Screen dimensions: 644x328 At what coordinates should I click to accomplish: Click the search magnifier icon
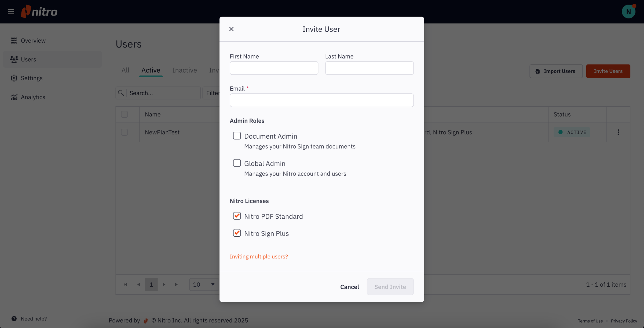[121, 93]
